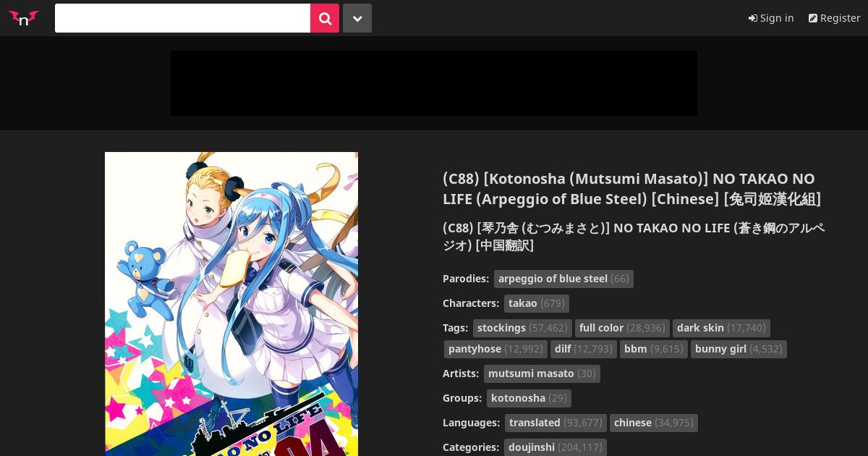Screen dimensions: 868x456
Task: Click the stockings tag
Action: 522,328
